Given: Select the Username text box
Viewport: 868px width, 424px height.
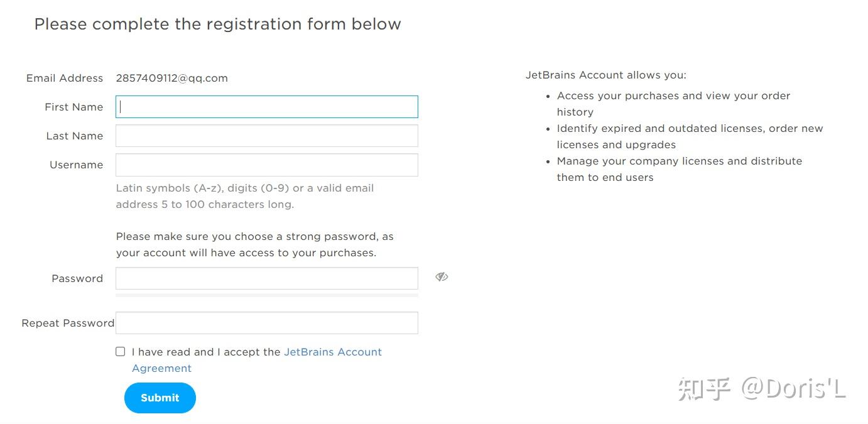Looking at the screenshot, I should (267, 165).
